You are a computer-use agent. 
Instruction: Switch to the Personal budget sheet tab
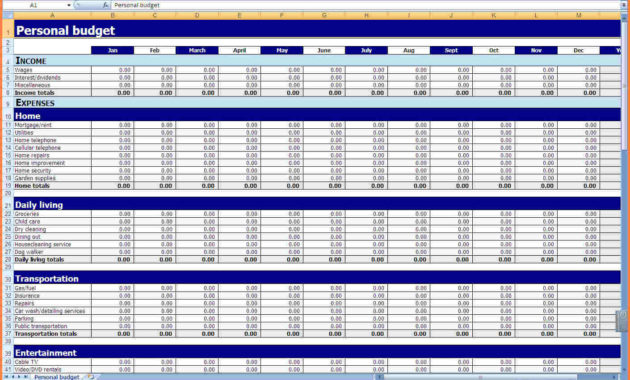point(57,377)
